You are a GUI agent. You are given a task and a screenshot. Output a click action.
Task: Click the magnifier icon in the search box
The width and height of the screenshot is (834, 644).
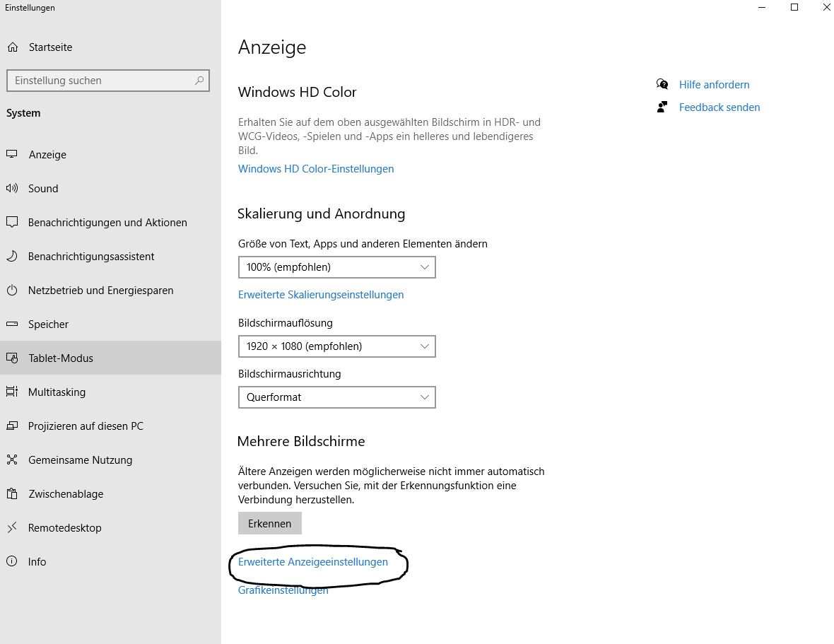[199, 81]
